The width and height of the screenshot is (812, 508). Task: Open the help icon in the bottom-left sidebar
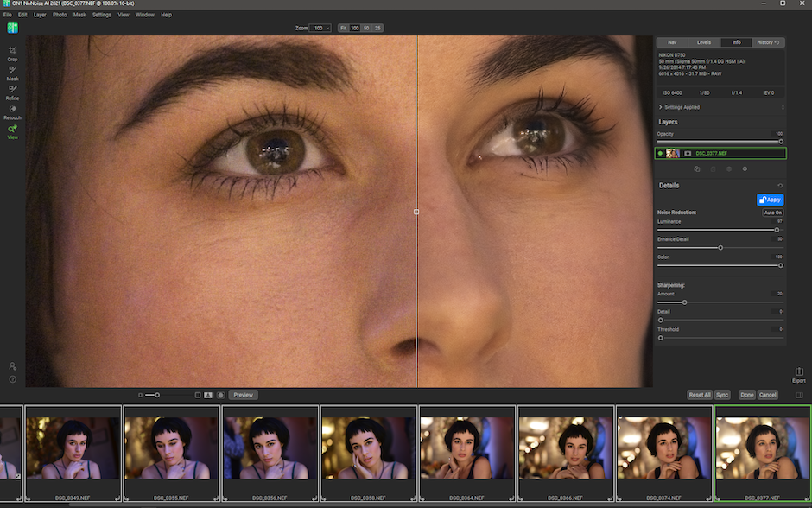[x=12, y=379]
